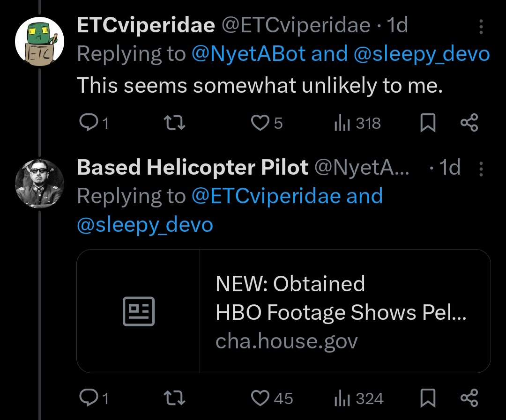Viewport: 506px width, 420px height.
Task: Reply to Based Helicopter Pilot's tweet
Action: click(x=94, y=398)
